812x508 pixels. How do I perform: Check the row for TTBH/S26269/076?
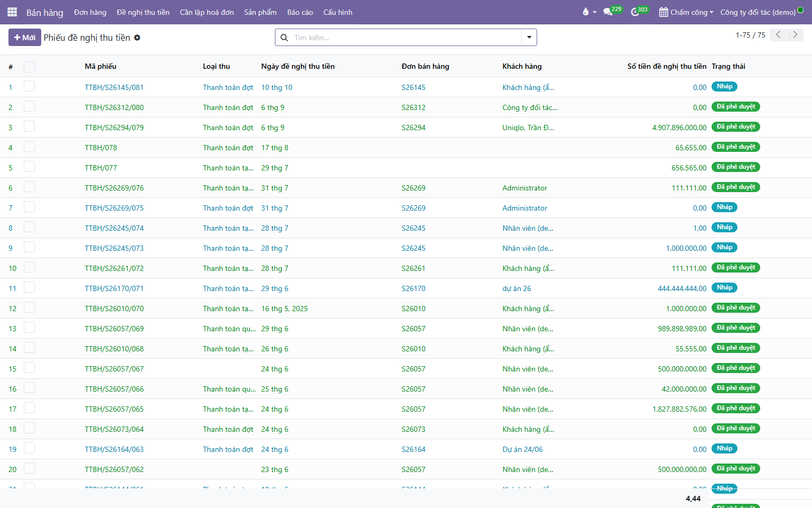[30, 187]
